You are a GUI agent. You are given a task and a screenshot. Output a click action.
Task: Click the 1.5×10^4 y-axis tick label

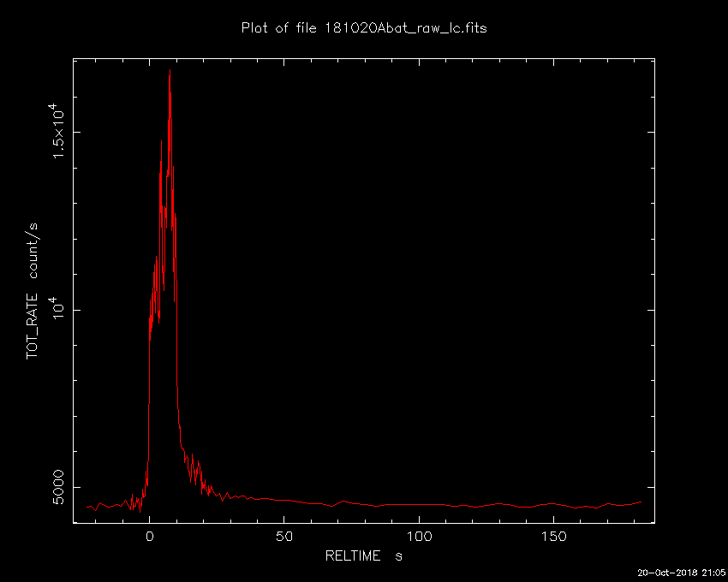[x=57, y=131]
